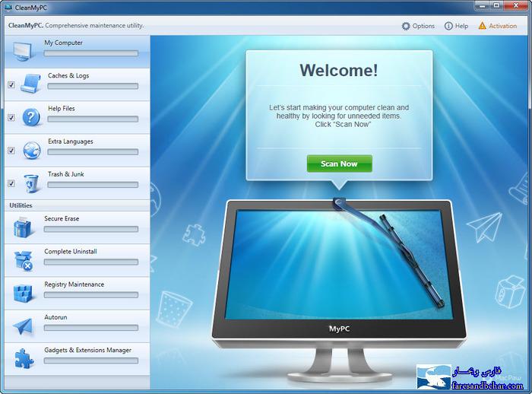Image resolution: width=532 pixels, height=394 pixels.
Task: Uncheck the Caches & Logs checkbox
Action: (x=11, y=84)
